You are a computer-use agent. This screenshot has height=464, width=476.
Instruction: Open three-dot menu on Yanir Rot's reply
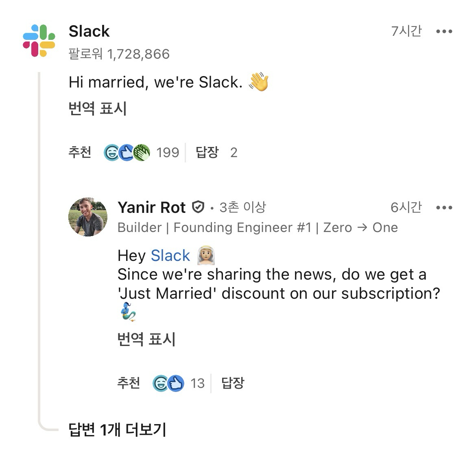pyautogui.click(x=444, y=208)
